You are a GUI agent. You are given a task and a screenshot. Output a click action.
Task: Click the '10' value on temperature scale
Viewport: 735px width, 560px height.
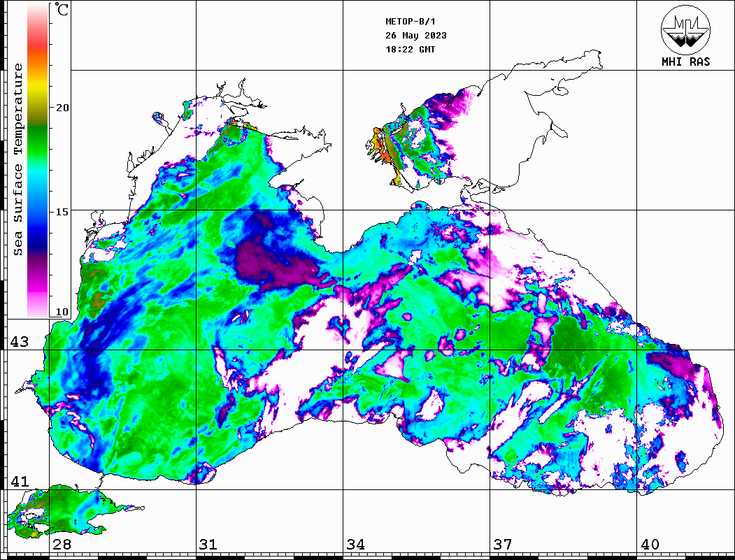[62, 312]
